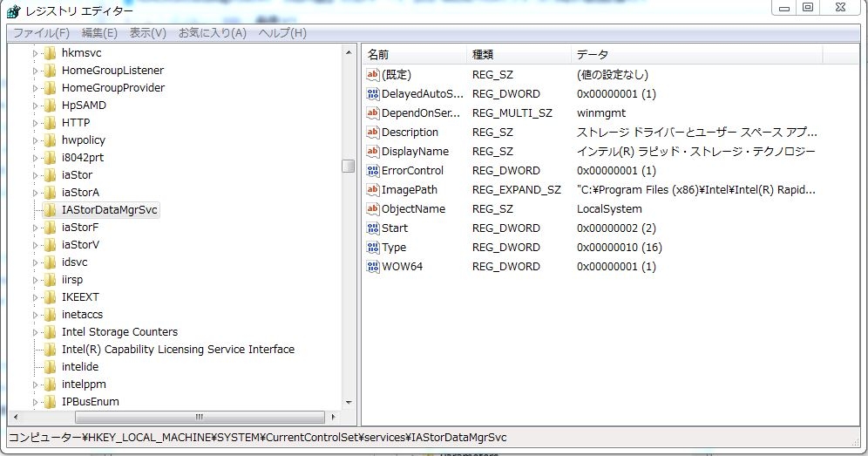Sort by the 種類 column header
This screenshot has width=868, height=456.
(519, 54)
